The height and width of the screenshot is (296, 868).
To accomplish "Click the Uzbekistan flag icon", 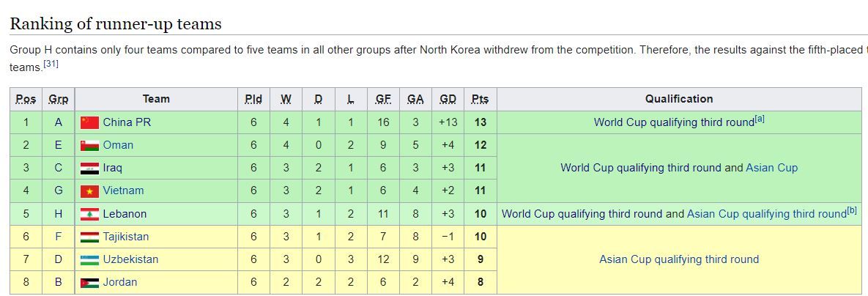I will (89, 259).
